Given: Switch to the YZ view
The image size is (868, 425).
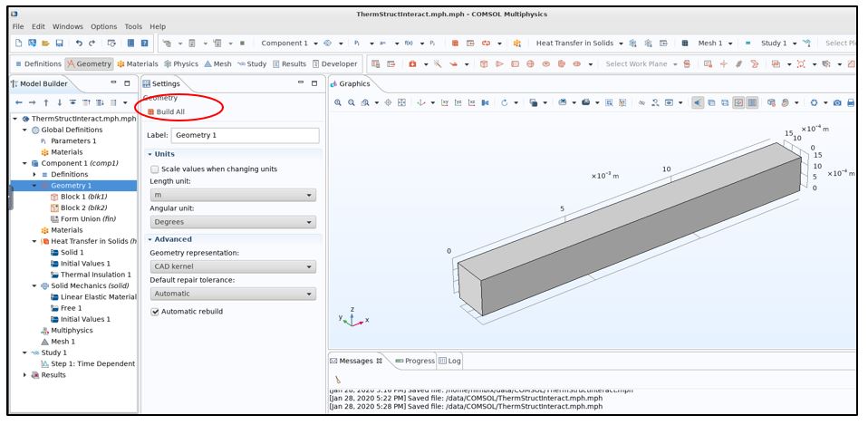Looking at the screenshot, I should [458, 103].
